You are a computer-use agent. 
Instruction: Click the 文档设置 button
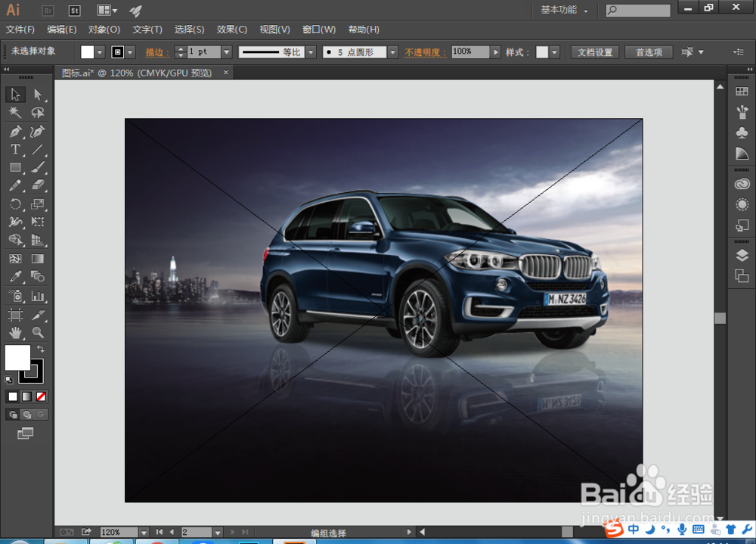pyautogui.click(x=595, y=52)
